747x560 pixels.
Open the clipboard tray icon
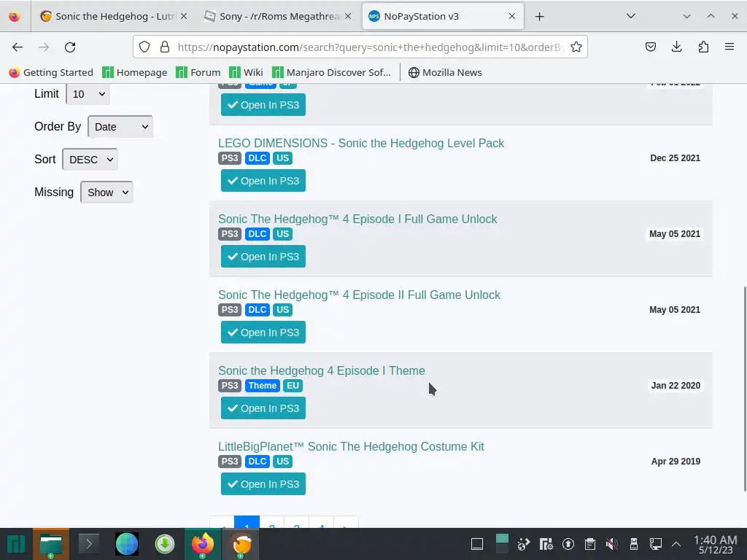pos(589,544)
